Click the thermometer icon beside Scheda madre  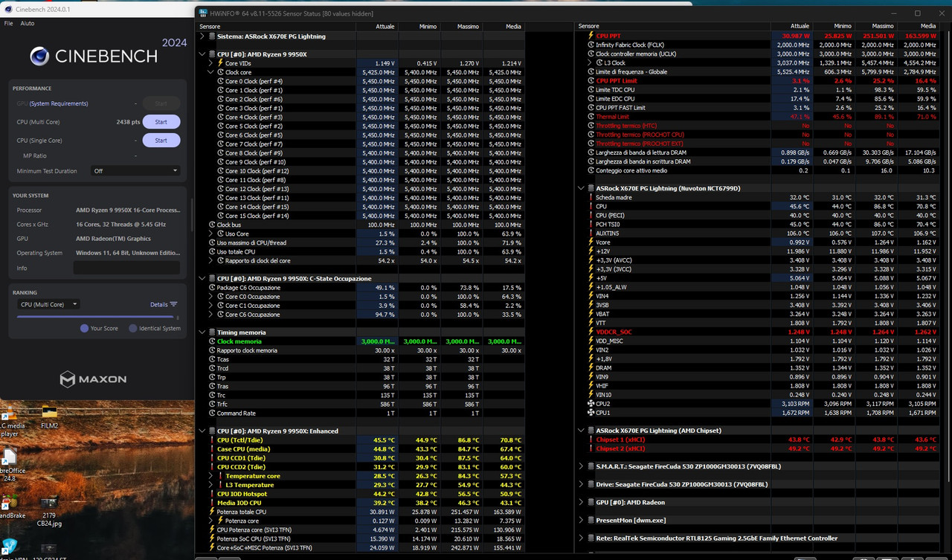(591, 197)
